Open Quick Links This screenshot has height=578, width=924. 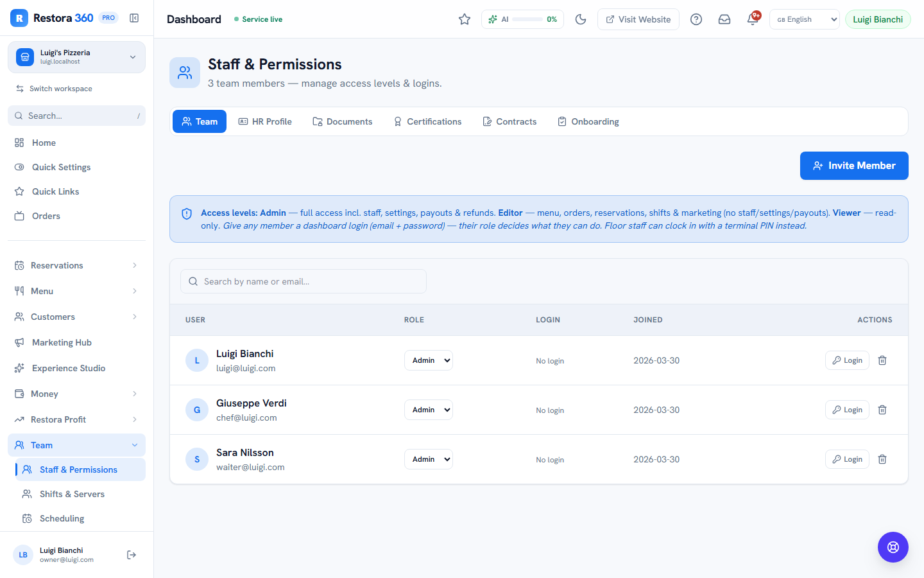point(76,191)
